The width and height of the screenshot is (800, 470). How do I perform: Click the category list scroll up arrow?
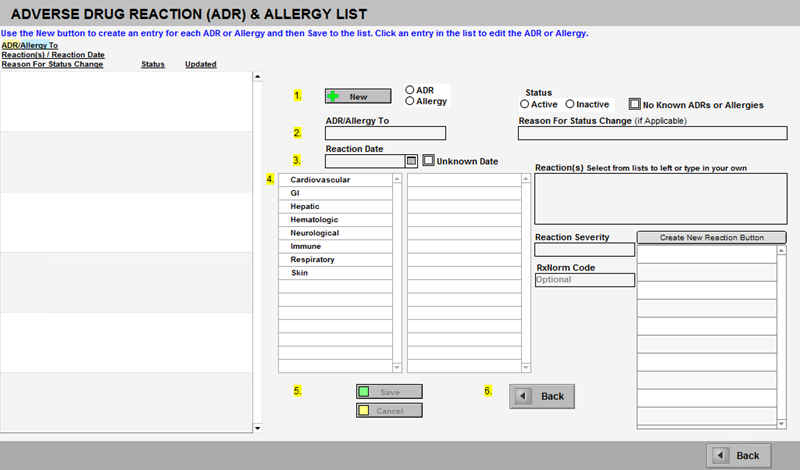coord(397,179)
